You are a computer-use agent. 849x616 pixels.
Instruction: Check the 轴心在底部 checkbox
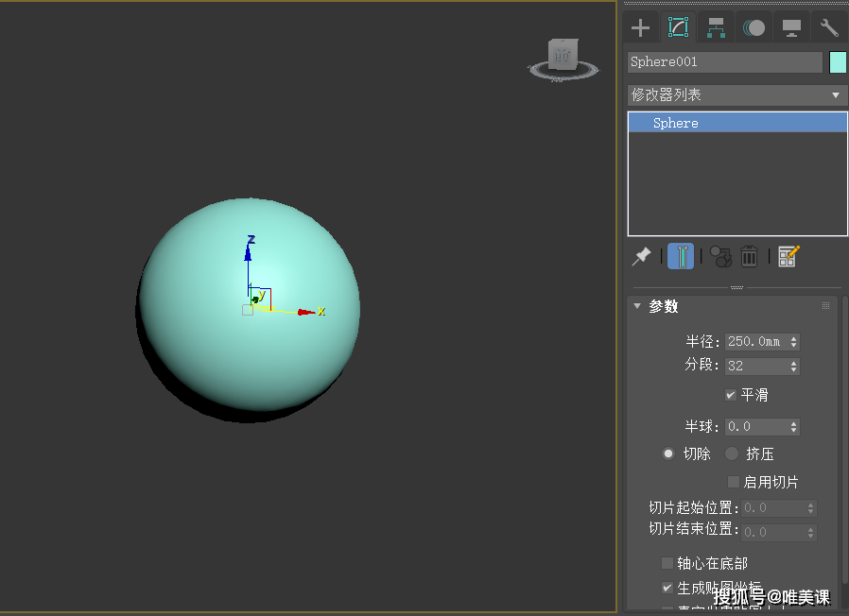tap(667, 563)
